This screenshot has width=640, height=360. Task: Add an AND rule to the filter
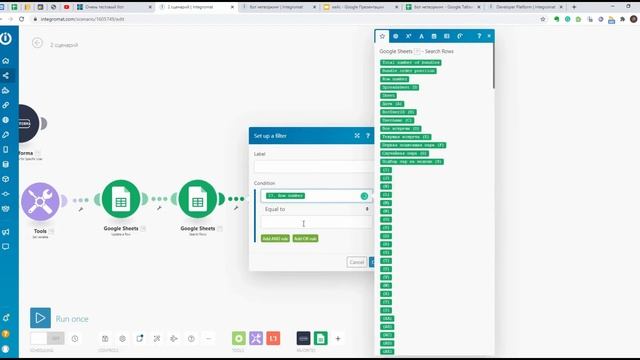(275, 238)
